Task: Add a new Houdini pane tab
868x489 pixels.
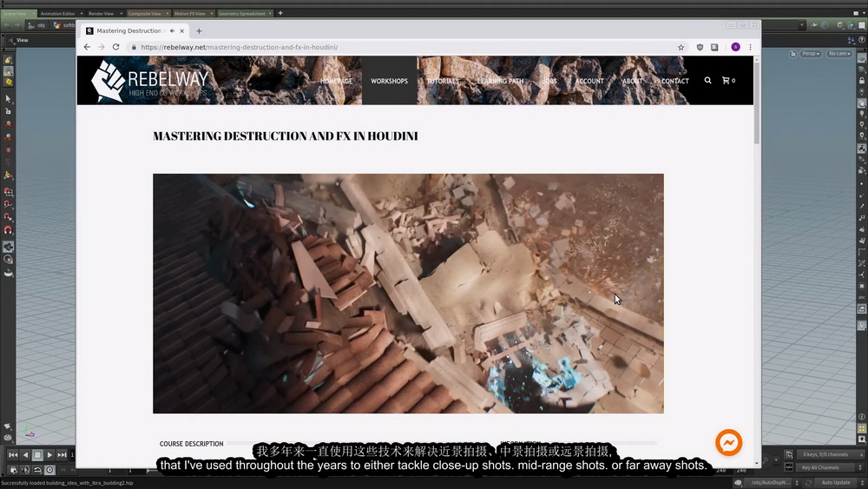Action: tap(280, 13)
